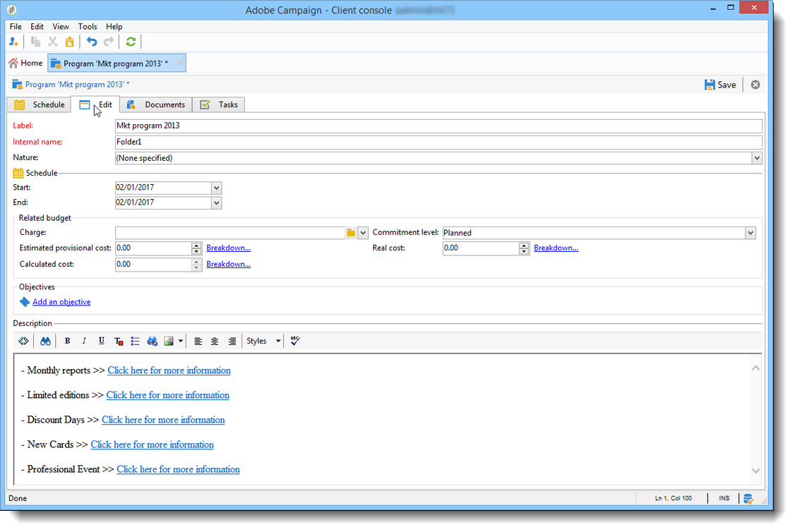Click the insert hyperlink globe icon
This screenshot has height=532, width=795.
click(x=152, y=341)
